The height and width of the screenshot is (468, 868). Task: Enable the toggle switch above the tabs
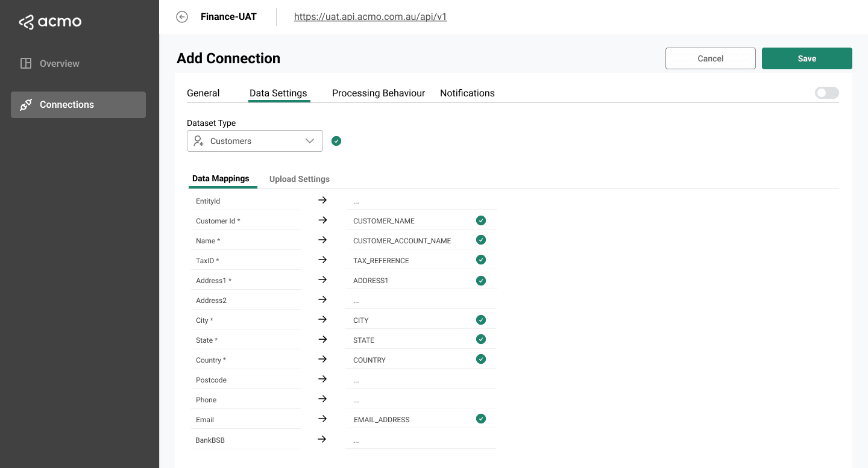(x=826, y=92)
